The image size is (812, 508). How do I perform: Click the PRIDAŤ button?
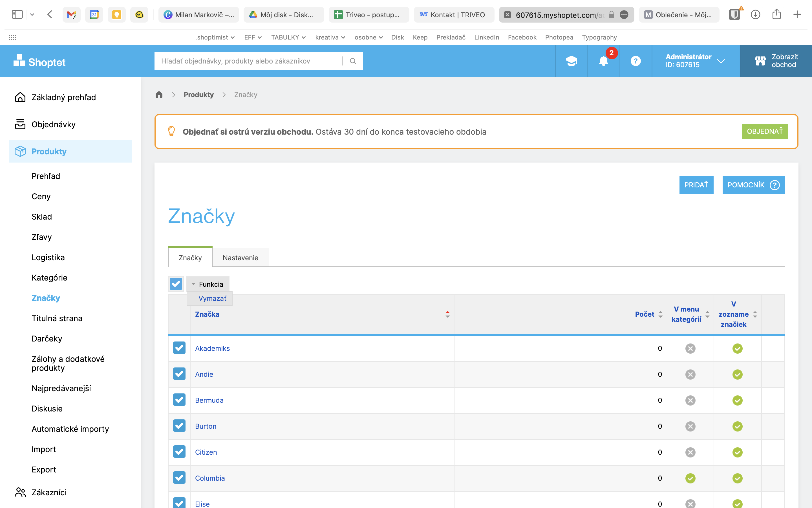pyautogui.click(x=696, y=185)
